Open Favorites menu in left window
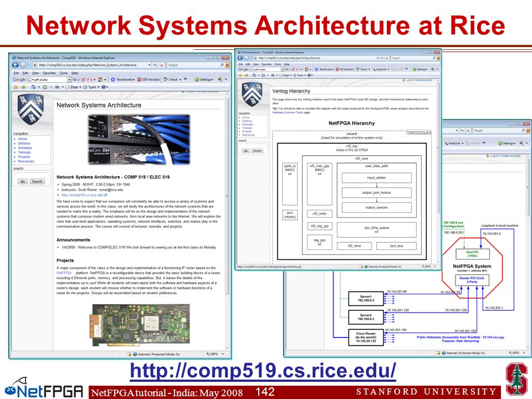532x399 pixels. [x=49, y=73]
